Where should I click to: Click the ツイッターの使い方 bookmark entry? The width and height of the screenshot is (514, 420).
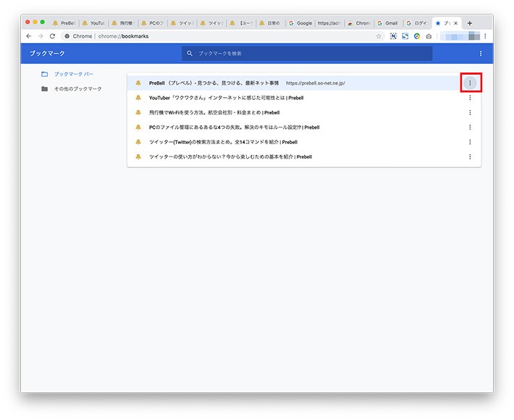point(230,156)
